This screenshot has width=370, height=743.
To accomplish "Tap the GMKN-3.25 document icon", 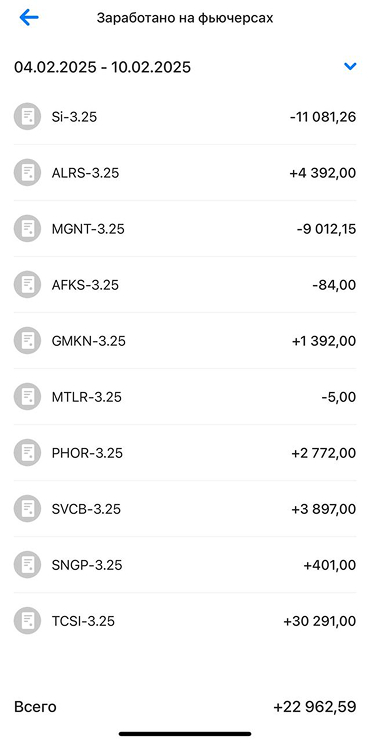I will 27,341.
